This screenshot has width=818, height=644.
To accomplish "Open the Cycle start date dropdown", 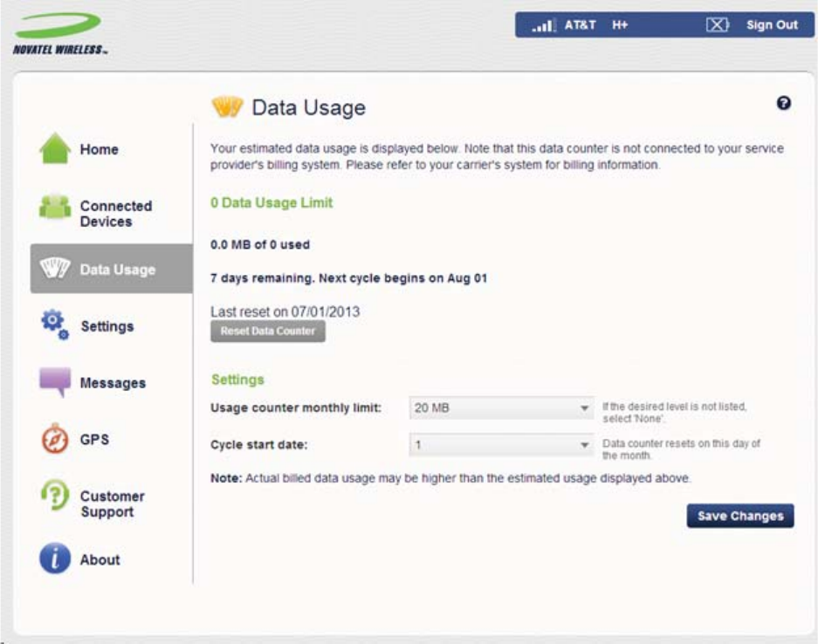I will pos(501,445).
